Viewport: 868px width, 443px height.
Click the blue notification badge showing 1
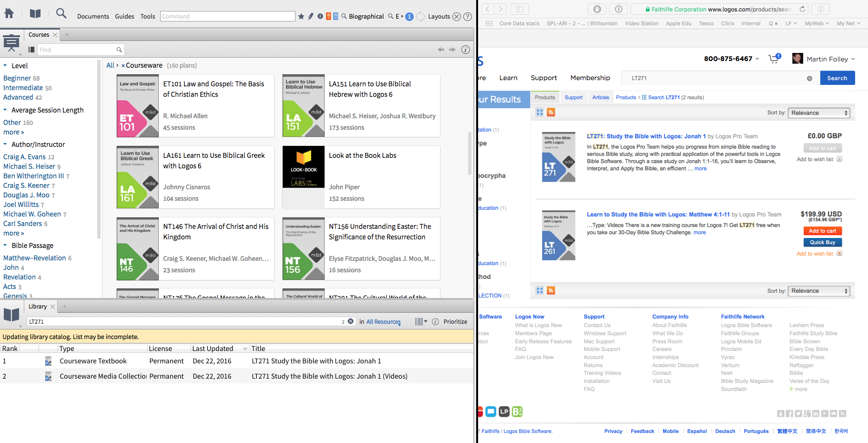409,16
